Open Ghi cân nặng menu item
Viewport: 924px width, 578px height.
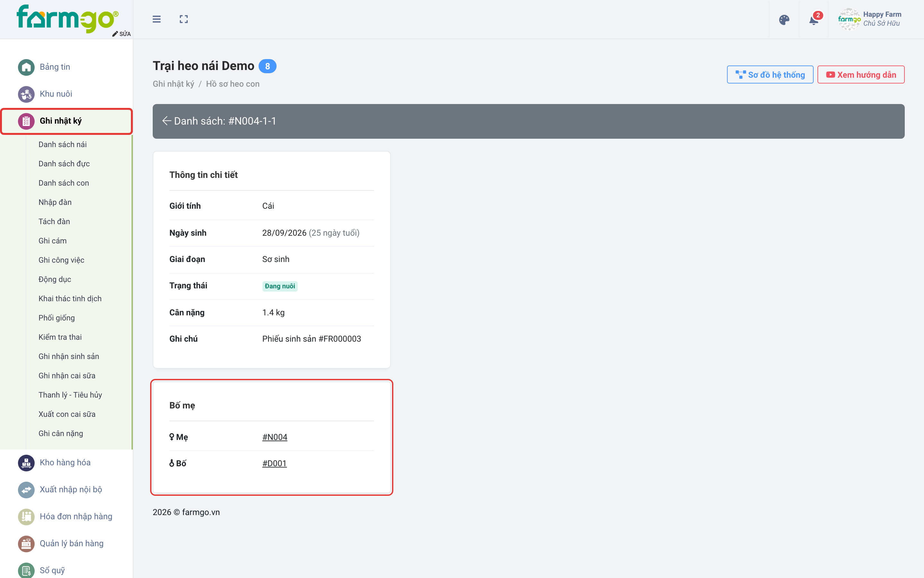[x=61, y=433]
